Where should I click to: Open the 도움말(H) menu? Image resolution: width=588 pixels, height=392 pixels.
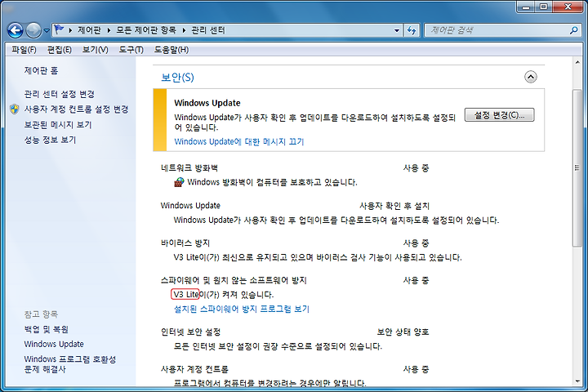coord(171,50)
